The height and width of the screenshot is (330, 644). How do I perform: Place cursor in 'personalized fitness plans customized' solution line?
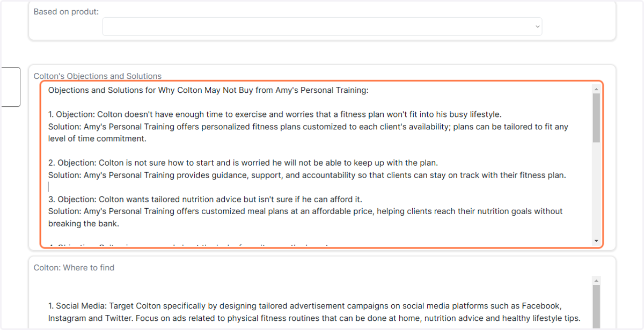(308, 127)
